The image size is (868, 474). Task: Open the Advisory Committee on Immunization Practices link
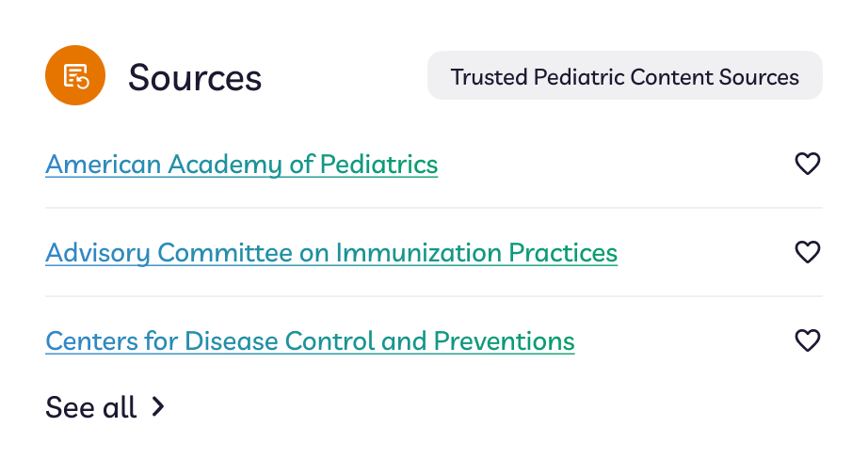point(331,253)
